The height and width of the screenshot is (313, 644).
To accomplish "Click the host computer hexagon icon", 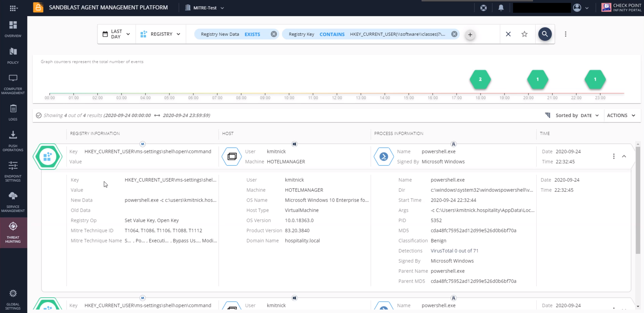I will 232,157.
